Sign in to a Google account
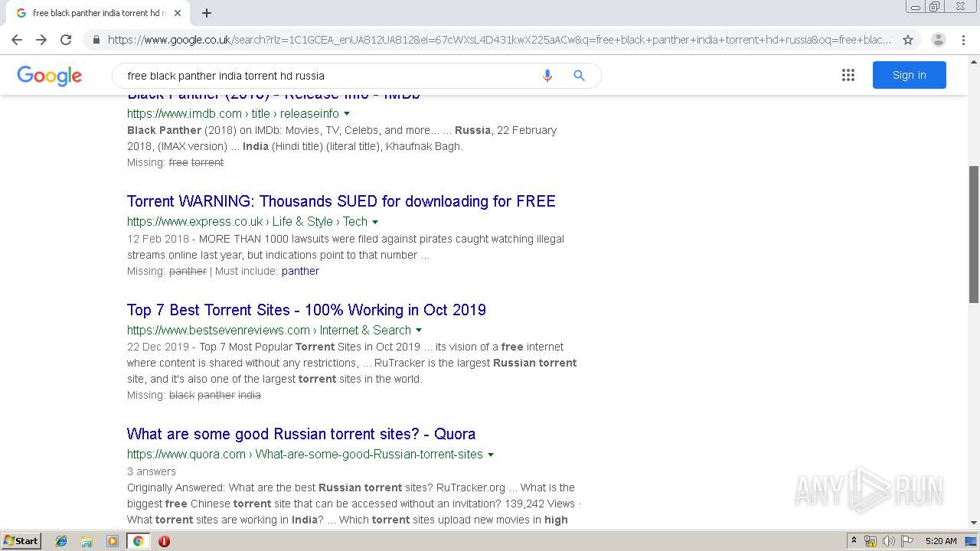The width and height of the screenshot is (980, 551). (909, 75)
